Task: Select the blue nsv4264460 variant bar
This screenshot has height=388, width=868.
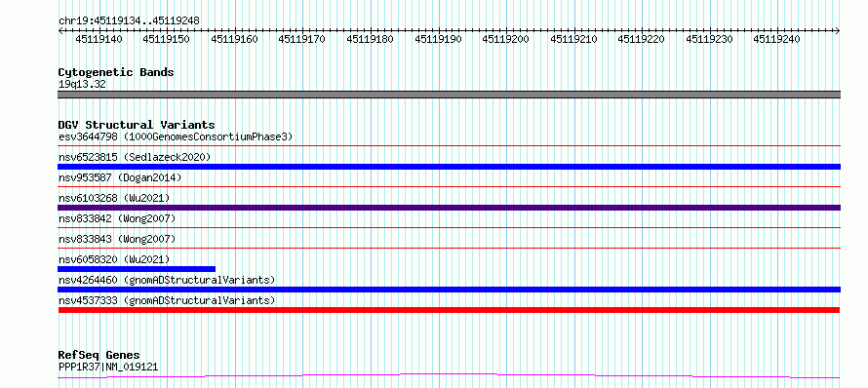Action: (x=449, y=290)
